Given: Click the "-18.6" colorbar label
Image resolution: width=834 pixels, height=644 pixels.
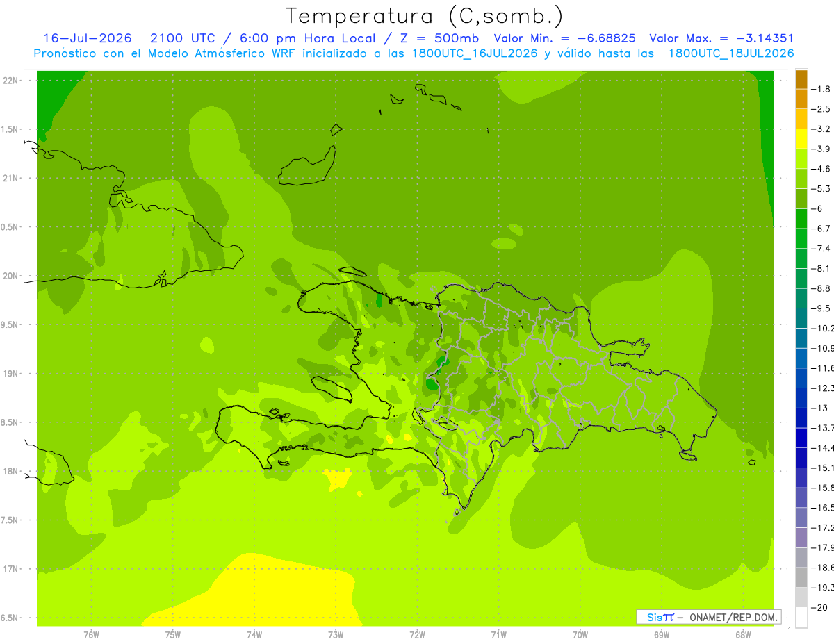Looking at the screenshot, I should [x=823, y=568].
